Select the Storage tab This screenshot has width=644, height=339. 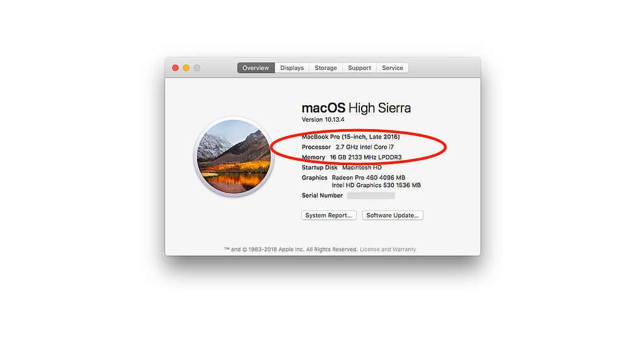coord(326,68)
